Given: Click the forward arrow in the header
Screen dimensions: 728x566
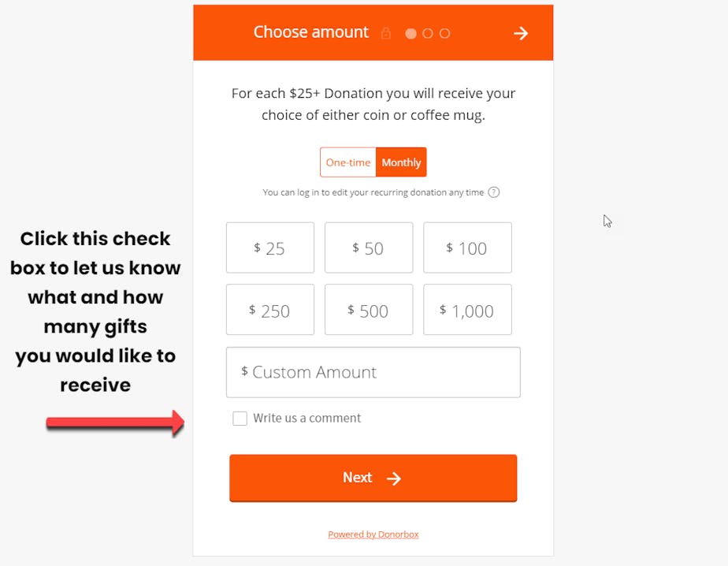Looking at the screenshot, I should click(521, 33).
